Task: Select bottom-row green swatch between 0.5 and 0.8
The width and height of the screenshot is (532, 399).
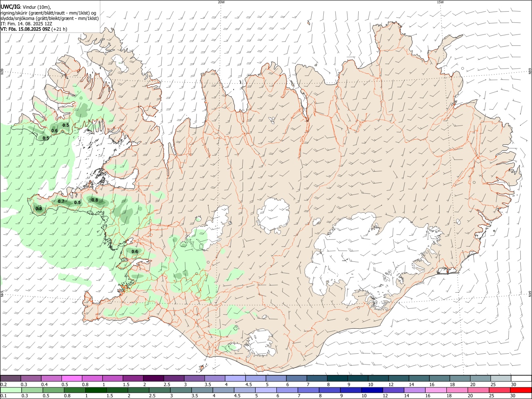Action: (53, 390)
